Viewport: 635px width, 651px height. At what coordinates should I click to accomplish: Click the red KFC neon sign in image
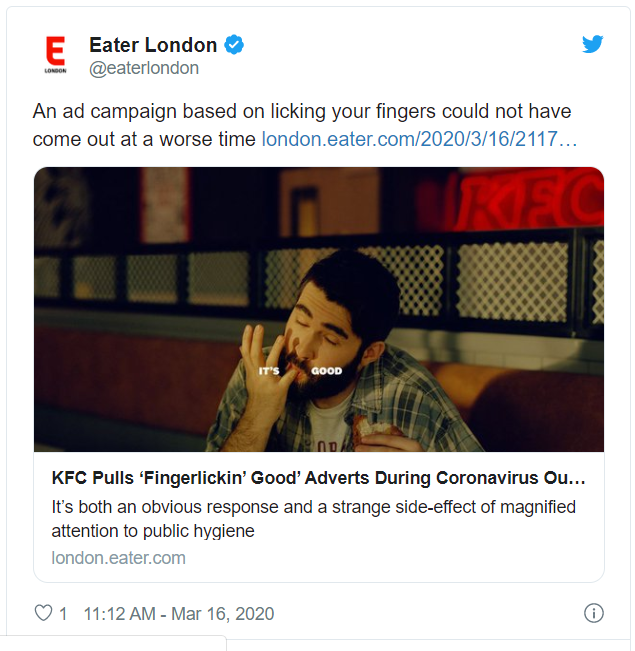(x=530, y=198)
